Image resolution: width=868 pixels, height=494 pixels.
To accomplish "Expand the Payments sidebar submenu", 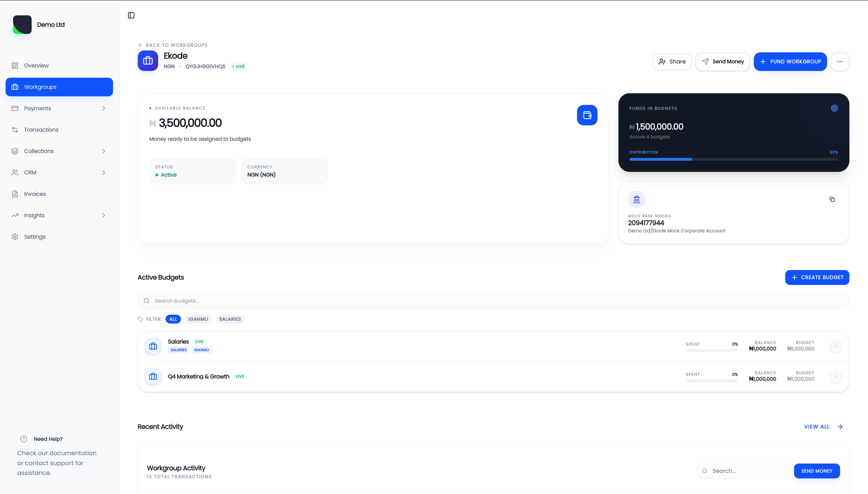I will 103,108.
